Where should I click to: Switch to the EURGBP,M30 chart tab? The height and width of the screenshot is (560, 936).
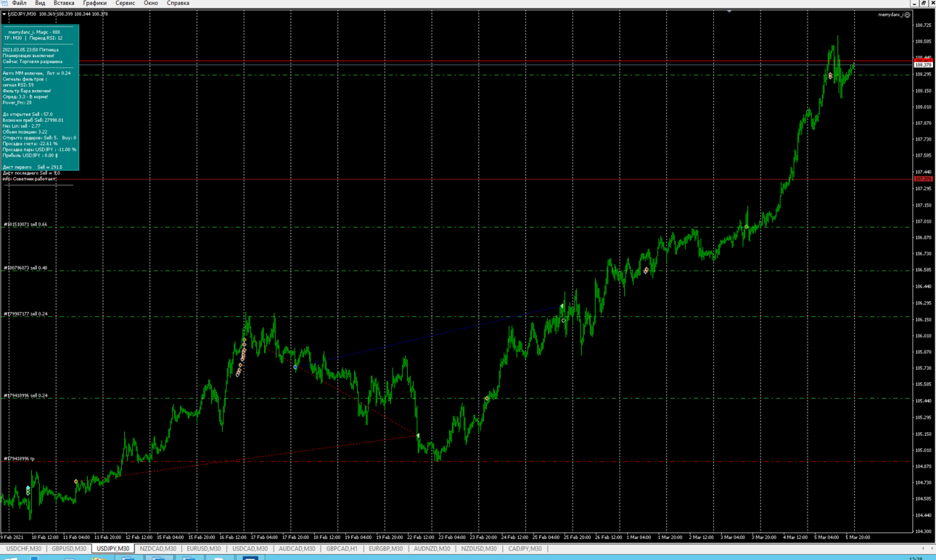386,549
